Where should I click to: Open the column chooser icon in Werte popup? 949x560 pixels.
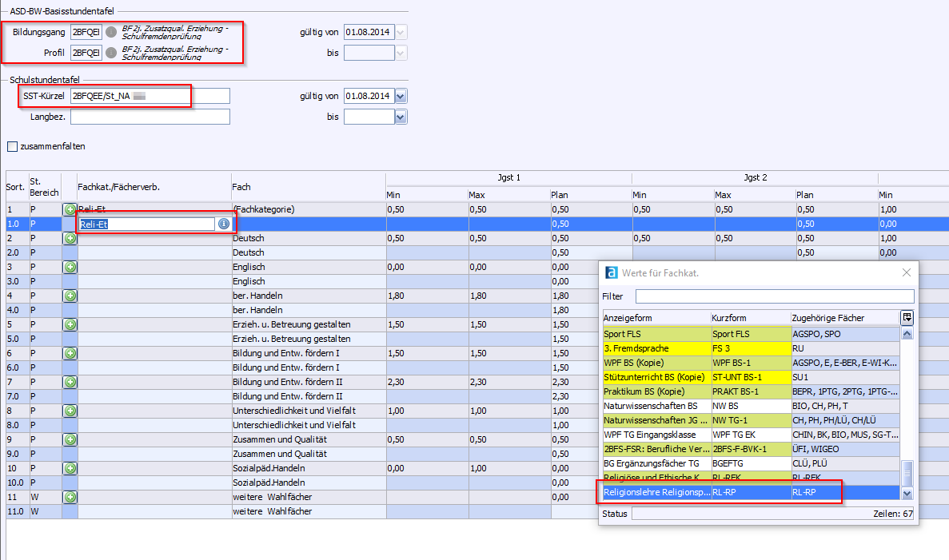[906, 317]
